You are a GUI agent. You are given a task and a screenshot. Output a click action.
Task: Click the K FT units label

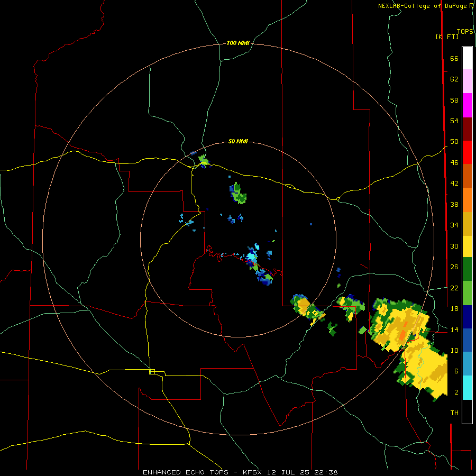point(447,36)
